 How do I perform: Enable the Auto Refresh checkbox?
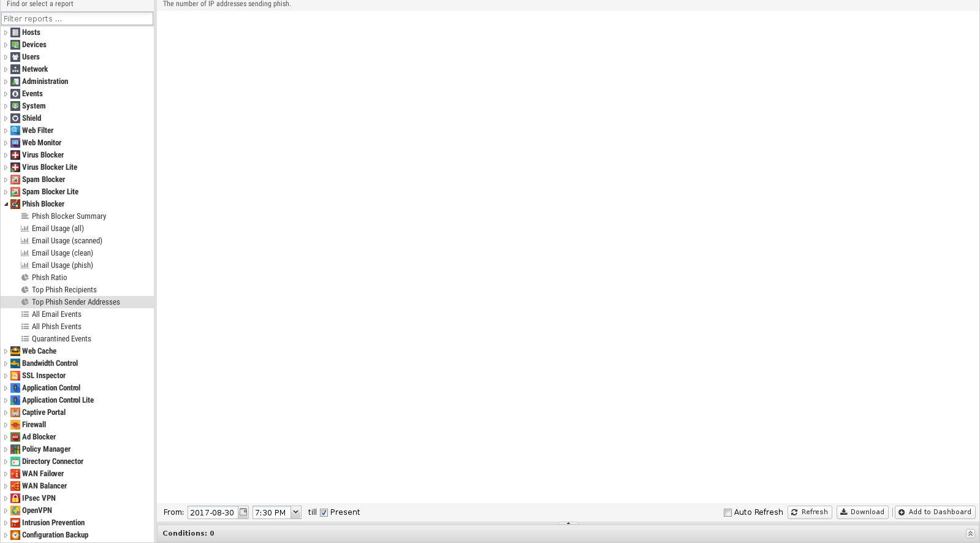click(x=727, y=513)
